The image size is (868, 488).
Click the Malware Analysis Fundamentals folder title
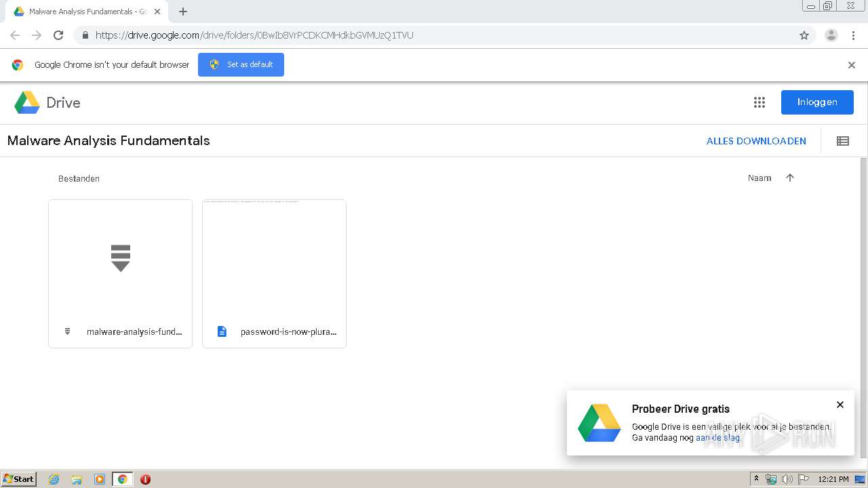click(x=108, y=141)
